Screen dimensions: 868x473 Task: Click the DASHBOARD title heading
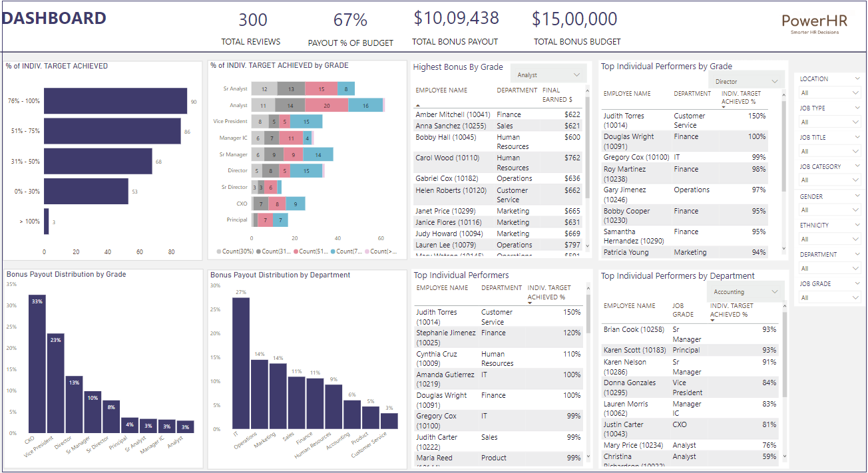[54, 19]
